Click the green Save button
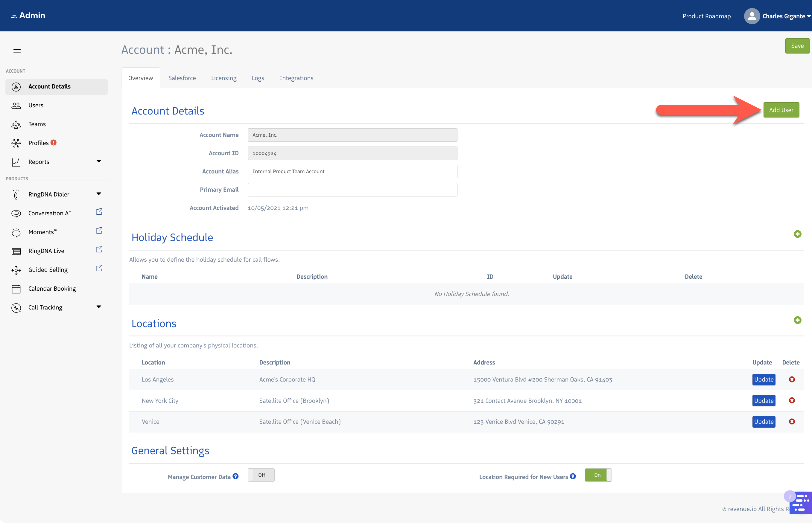 [x=797, y=46]
